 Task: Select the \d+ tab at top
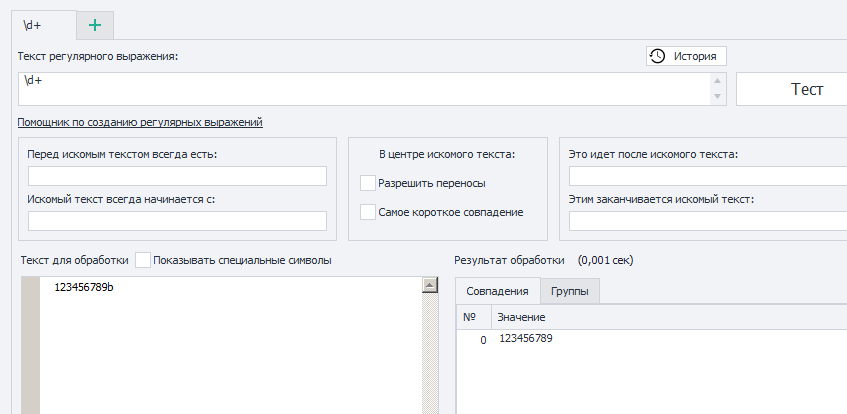tap(44, 25)
